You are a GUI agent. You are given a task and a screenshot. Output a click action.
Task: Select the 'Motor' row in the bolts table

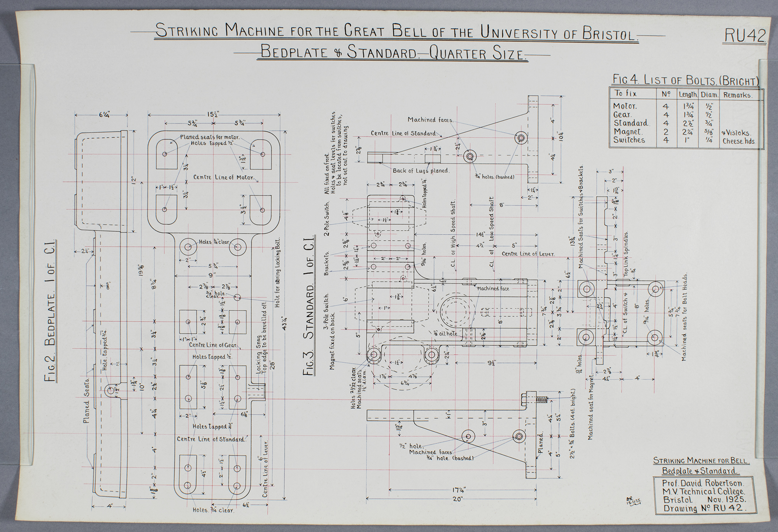coord(625,106)
